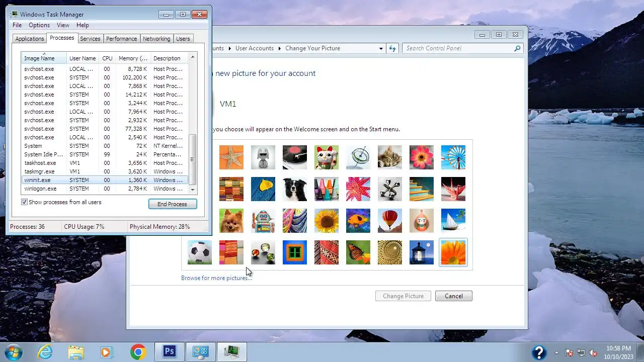This screenshot has width=644, height=362.
Task: Select the crayons picture
Action: [327, 189]
